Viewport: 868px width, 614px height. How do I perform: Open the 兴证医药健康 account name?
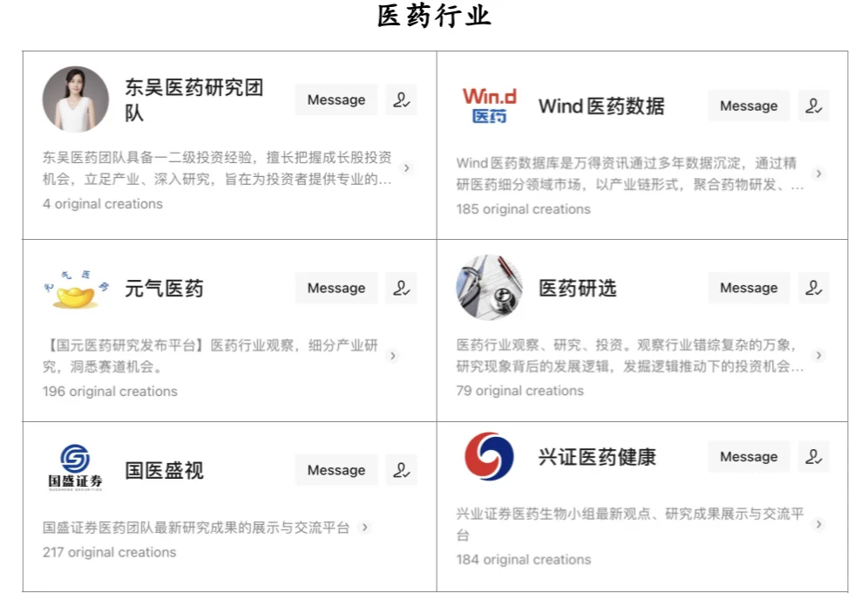[x=597, y=457]
